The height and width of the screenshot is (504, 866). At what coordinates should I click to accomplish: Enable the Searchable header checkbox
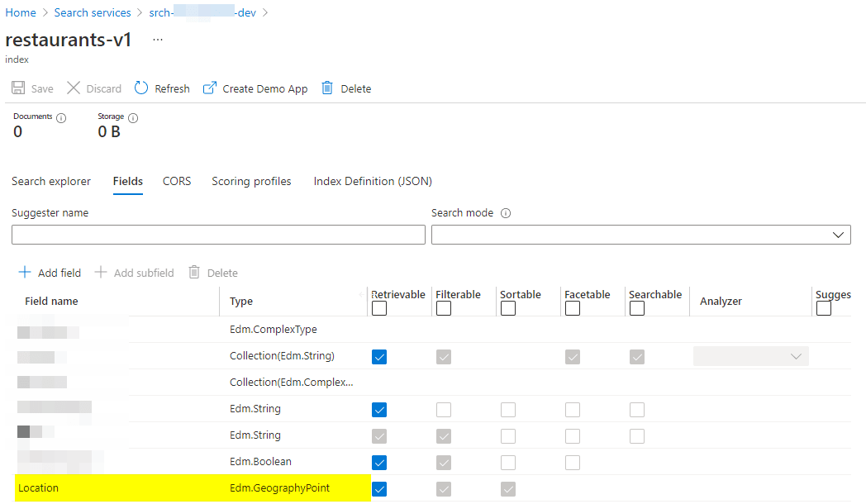click(x=636, y=308)
